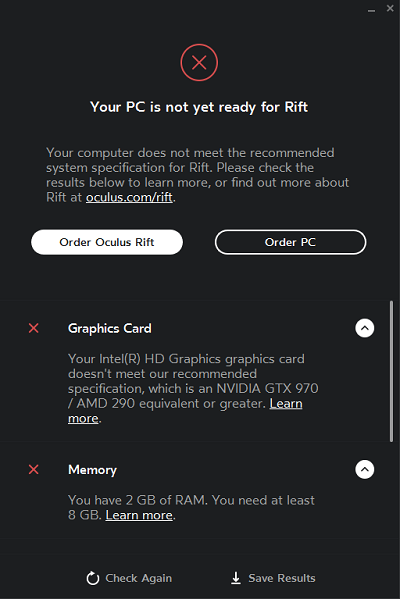Click the circular refresh arrow icon
This screenshot has width=400, height=599.
click(92, 578)
